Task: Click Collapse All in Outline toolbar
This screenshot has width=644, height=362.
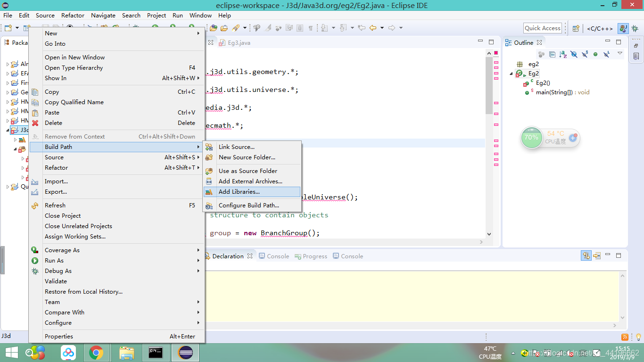Action: (x=552, y=54)
